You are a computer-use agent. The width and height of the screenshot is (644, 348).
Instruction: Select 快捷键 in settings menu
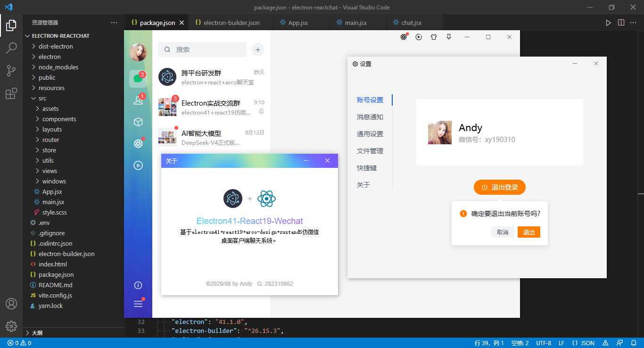tap(367, 168)
